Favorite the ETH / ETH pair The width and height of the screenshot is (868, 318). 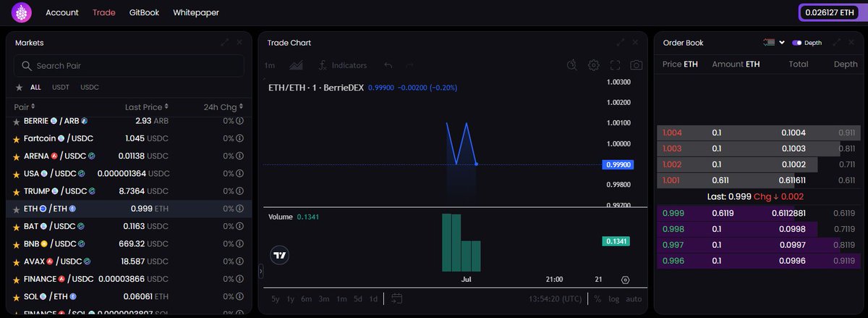coord(18,209)
